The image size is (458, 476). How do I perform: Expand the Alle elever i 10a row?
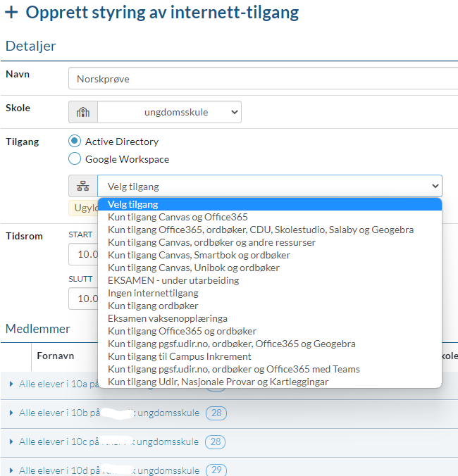(11, 383)
